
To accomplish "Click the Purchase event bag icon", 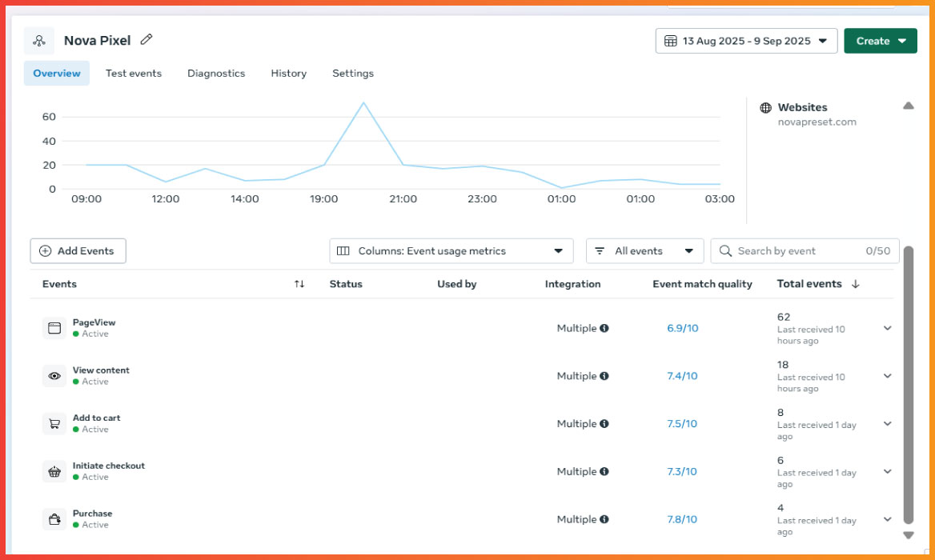I will (x=54, y=518).
